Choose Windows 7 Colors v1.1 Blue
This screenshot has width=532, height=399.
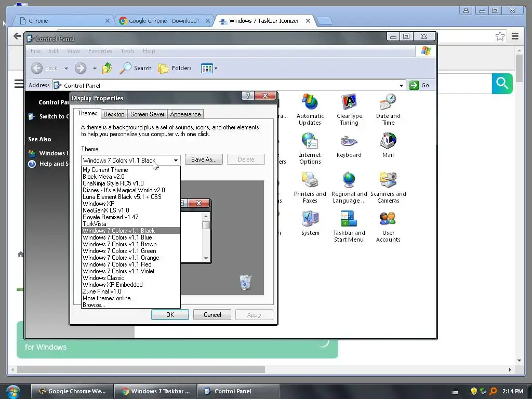tap(131, 237)
